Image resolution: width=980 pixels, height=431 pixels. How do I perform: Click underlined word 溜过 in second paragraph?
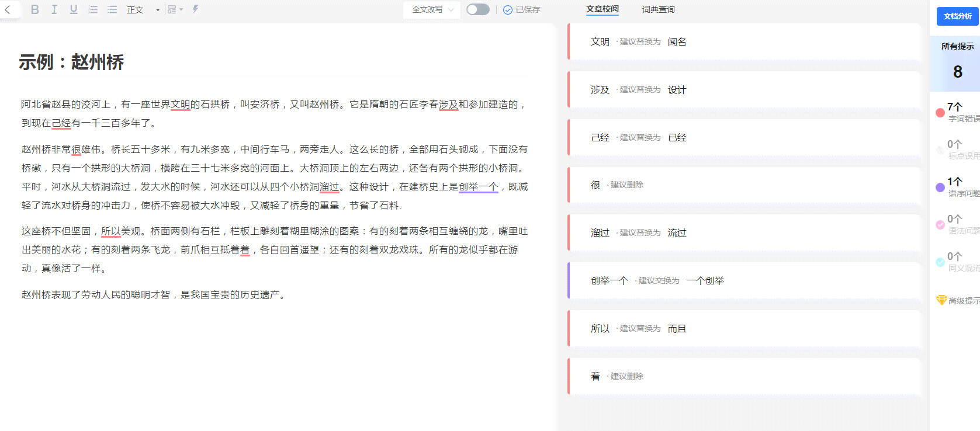tap(330, 187)
